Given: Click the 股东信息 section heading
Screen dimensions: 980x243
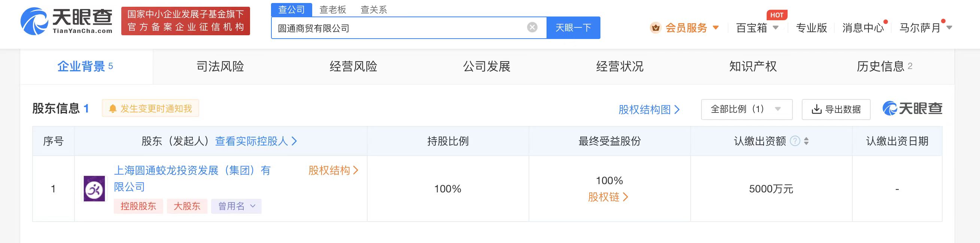Looking at the screenshot, I should [56, 108].
